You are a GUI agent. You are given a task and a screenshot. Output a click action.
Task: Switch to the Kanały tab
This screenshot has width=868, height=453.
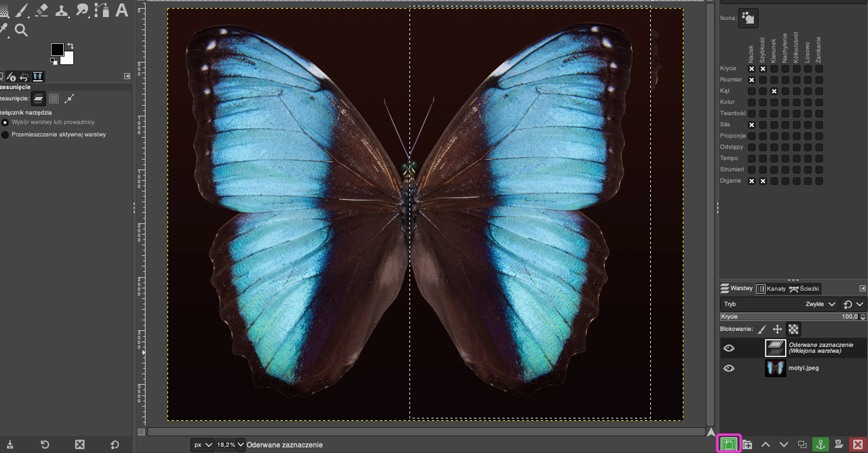pyautogui.click(x=771, y=289)
